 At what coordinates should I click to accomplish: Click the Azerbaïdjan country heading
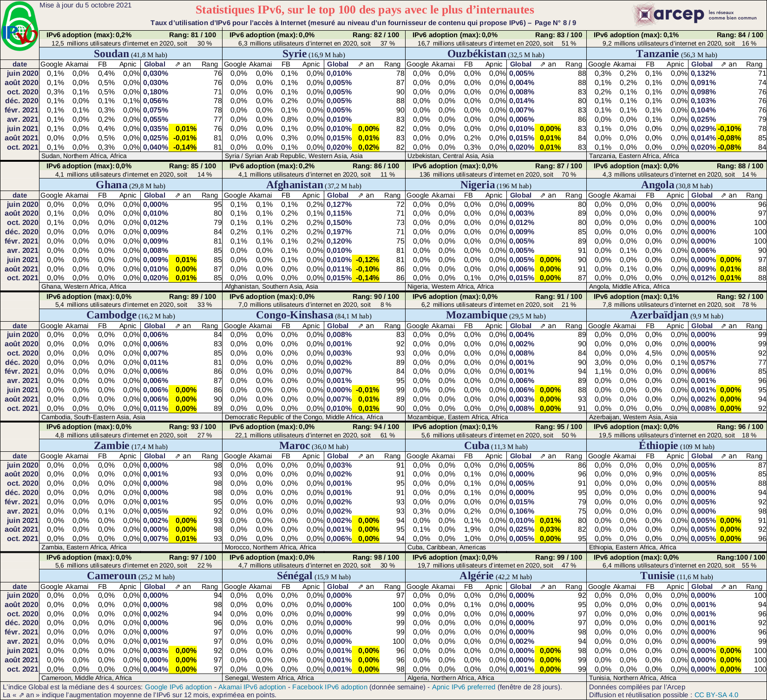click(x=676, y=315)
